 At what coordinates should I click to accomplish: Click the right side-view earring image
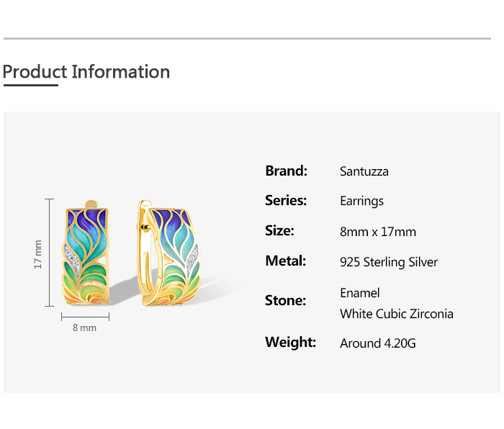pos(165,253)
